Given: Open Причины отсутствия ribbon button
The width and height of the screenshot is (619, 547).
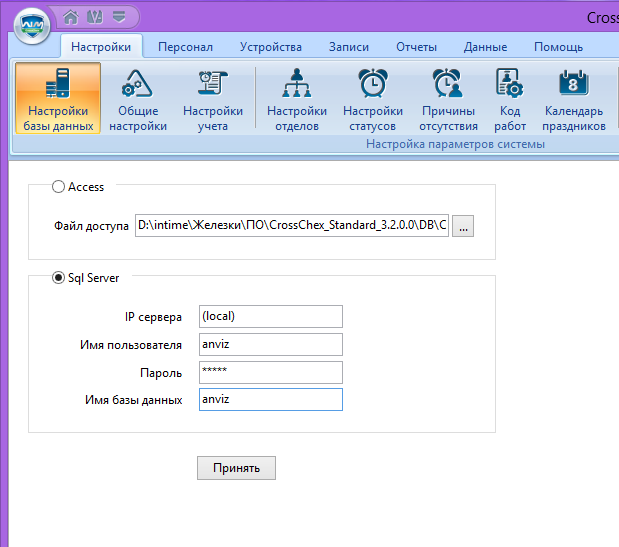Looking at the screenshot, I should click(448, 98).
